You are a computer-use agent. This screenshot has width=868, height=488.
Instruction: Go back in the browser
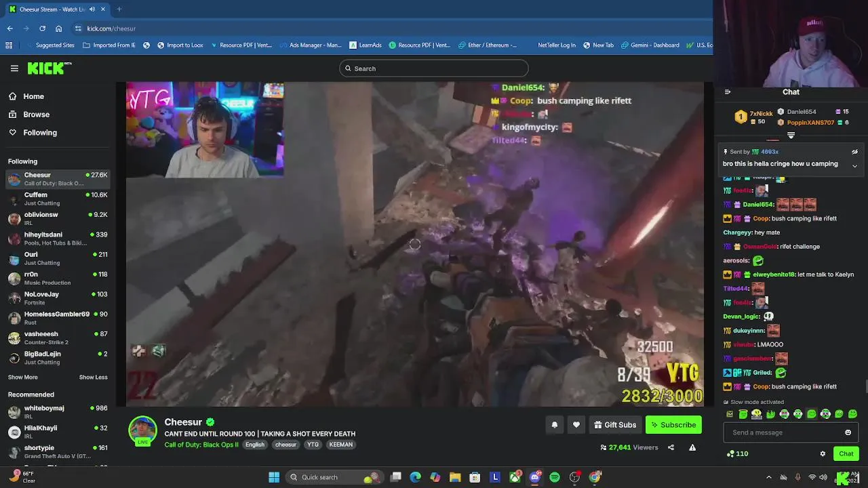point(9,28)
